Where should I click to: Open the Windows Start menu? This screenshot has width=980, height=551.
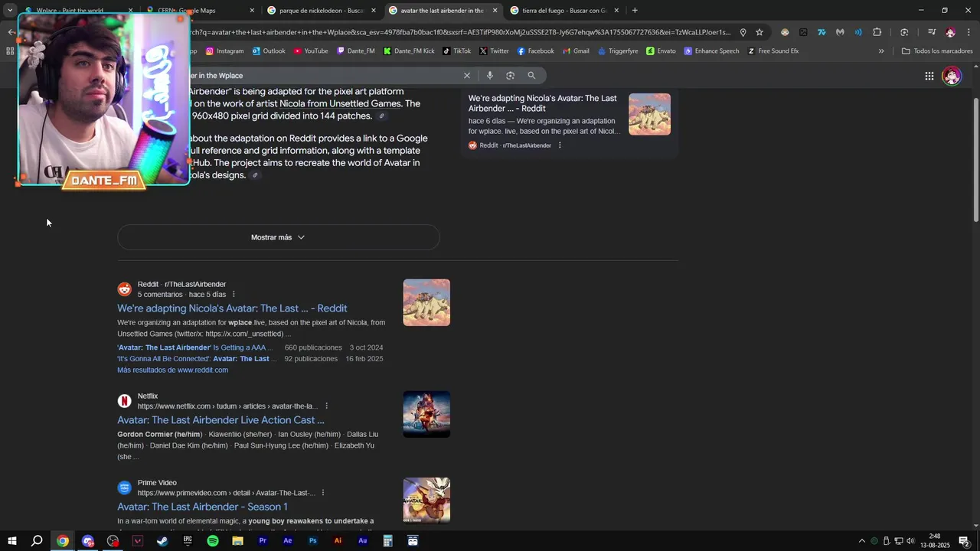coord(11,541)
